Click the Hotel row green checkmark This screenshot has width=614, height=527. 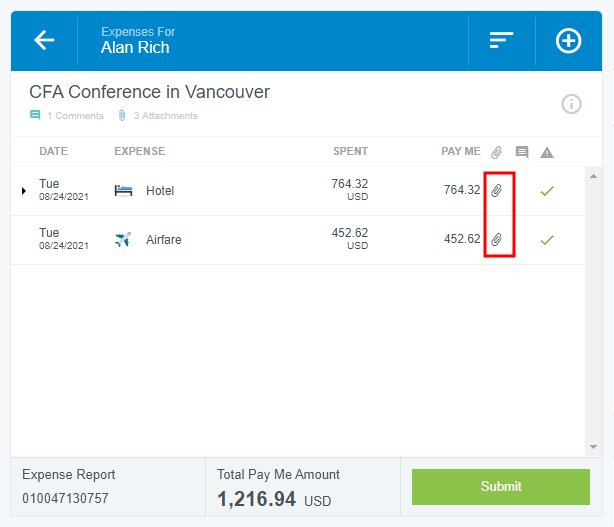pos(547,190)
